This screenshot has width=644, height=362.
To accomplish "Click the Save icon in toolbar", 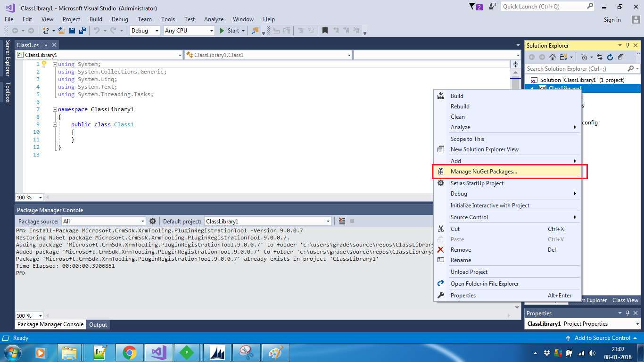I will click(x=72, y=31).
